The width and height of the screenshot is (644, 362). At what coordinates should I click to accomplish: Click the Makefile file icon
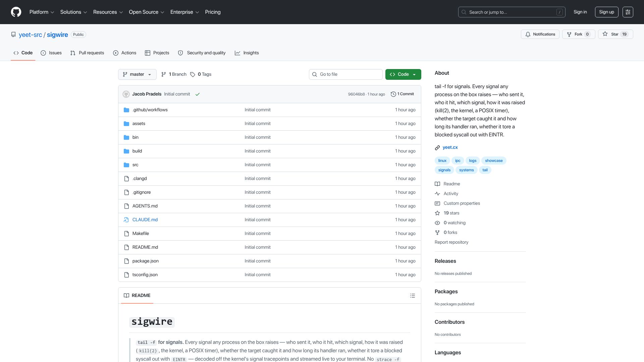tap(126, 234)
